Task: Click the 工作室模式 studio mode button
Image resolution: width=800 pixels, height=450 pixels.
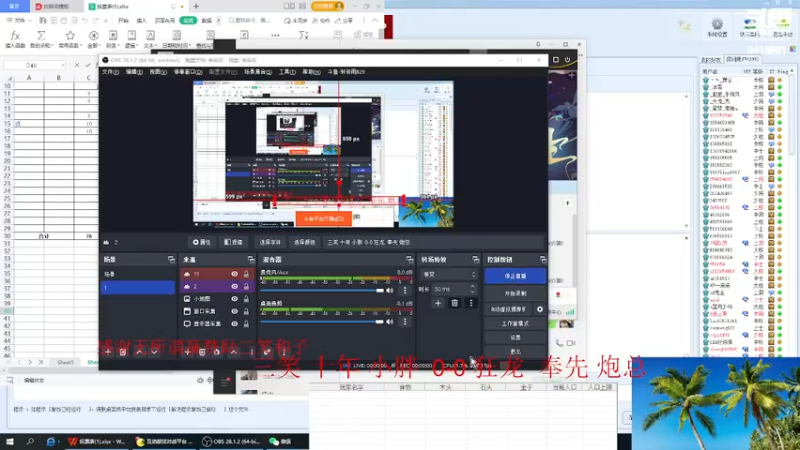Action: tap(515, 323)
